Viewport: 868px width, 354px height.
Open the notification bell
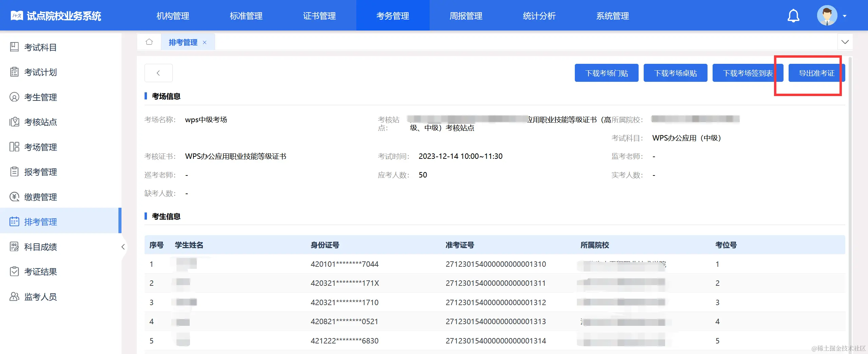point(794,15)
